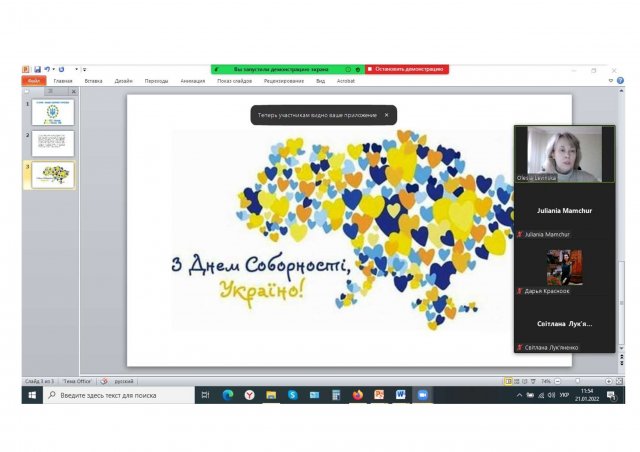Click the PowerPoint help question mark icon
640x452 pixels.
620,80
